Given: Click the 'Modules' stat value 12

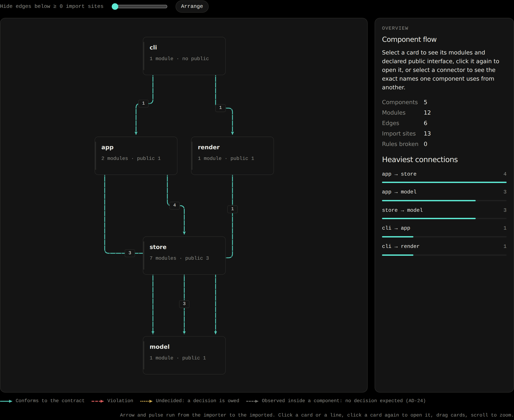Looking at the screenshot, I should tap(427, 112).
